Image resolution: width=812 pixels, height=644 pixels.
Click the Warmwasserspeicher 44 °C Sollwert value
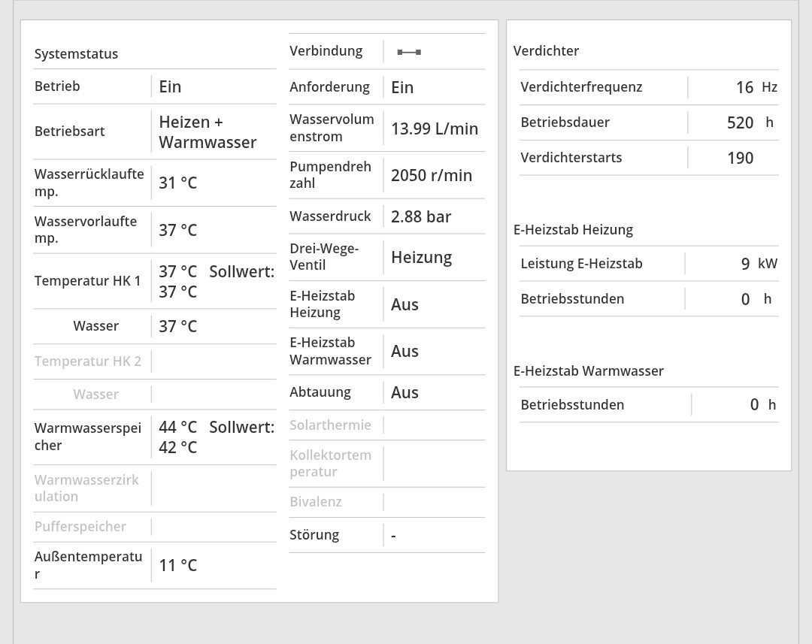[216, 437]
